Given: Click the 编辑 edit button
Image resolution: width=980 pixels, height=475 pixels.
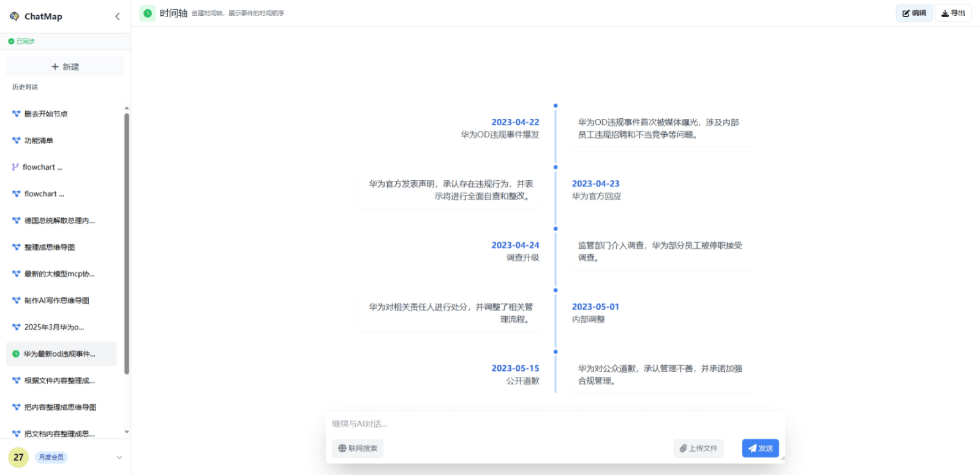Looking at the screenshot, I should [914, 13].
